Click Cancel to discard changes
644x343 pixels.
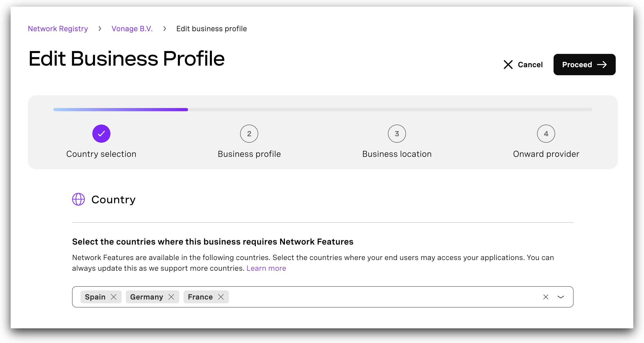tap(530, 65)
